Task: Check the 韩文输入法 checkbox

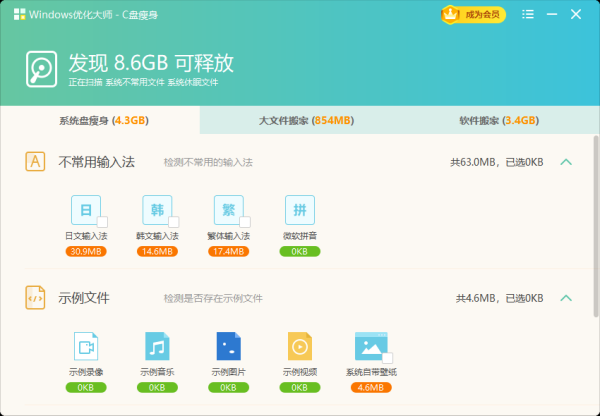Action: pos(173,221)
